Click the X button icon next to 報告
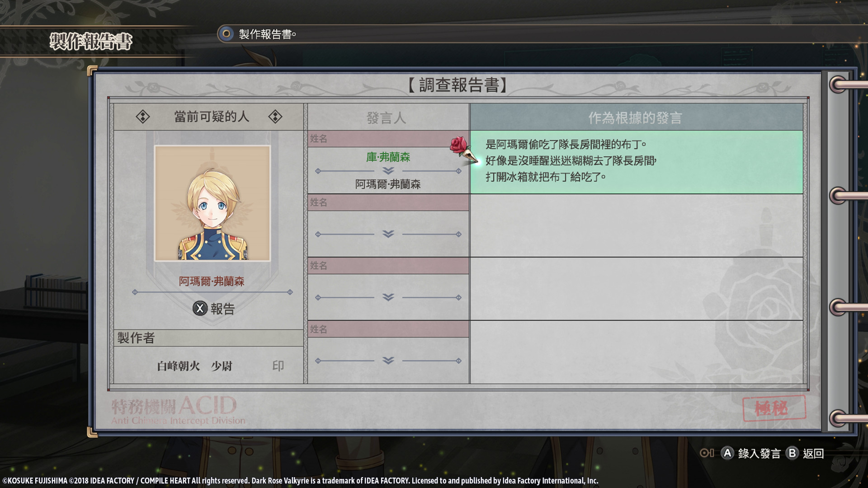 click(200, 309)
